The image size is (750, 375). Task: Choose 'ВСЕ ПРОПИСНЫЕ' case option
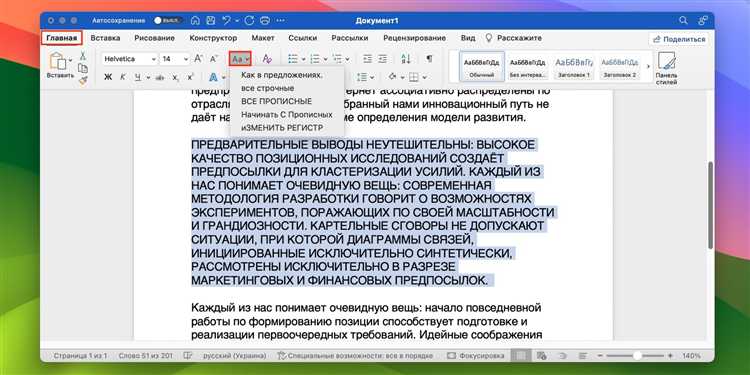pos(276,101)
